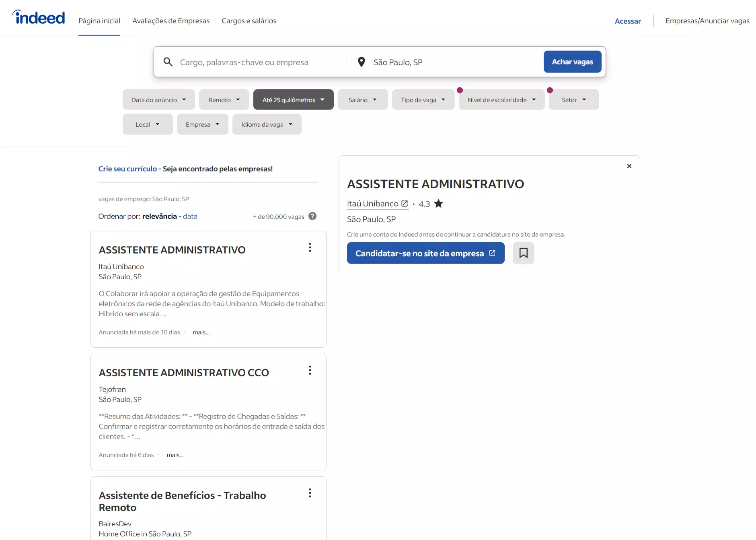
Task: Open the ASSISTENTE ADMINISTRATIVO CCO job title
Action: click(x=184, y=373)
